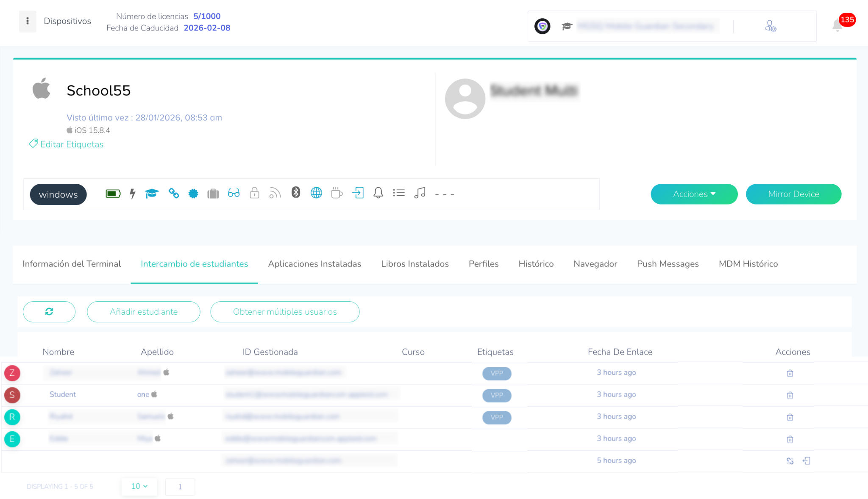This screenshot has height=499, width=868.
Task: Click the graduation cap status icon
Action: (x=152, y=194)
